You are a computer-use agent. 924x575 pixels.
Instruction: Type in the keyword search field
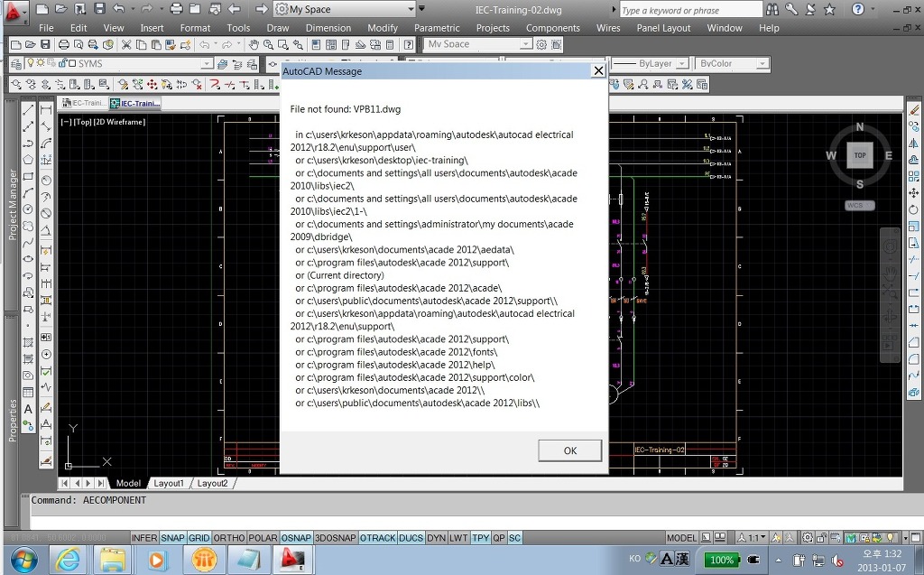pos(690,10)
